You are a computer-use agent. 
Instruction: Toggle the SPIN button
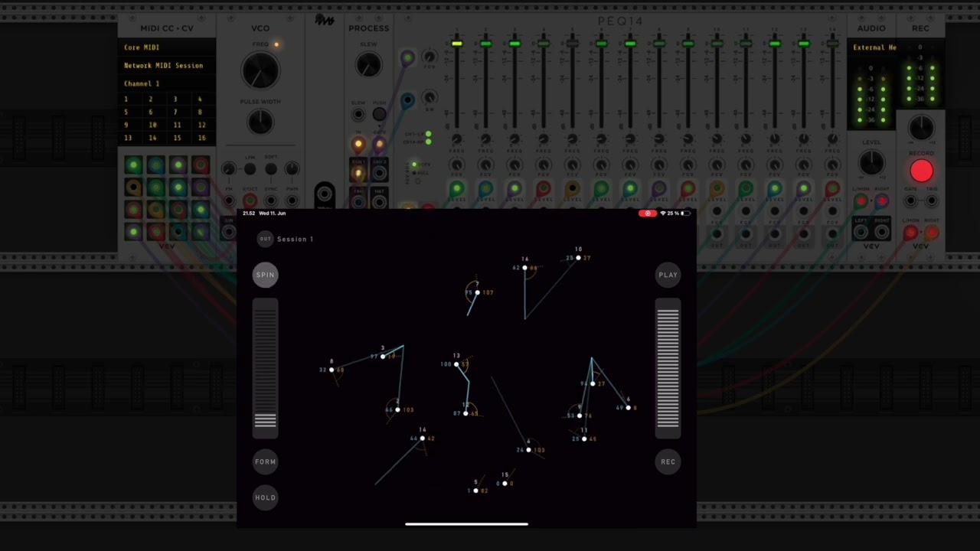tap(265, 275)
